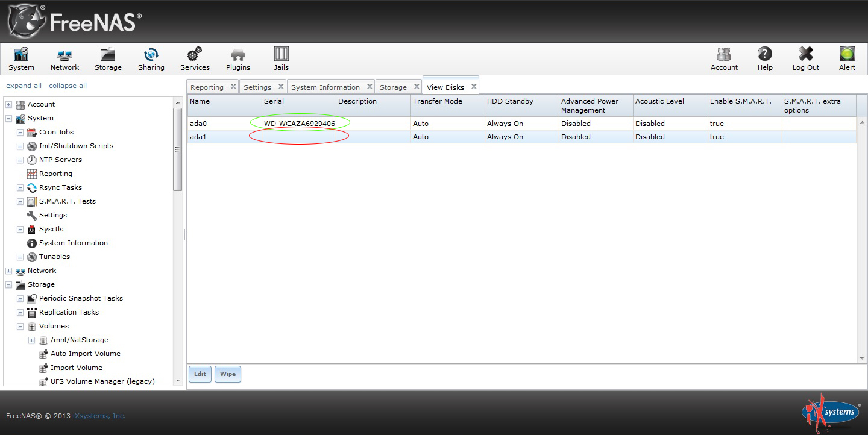The width and height of the screenshot is (868, 435).
Task: Click the expand all link
Action: (x=24, y=86)
